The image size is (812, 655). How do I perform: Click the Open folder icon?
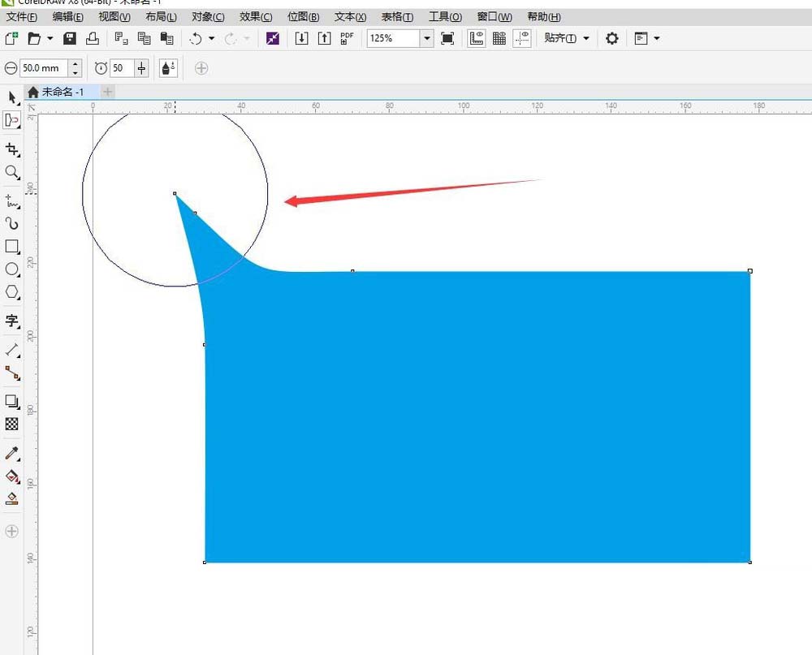pyautogui.click(x=34, y=38)
